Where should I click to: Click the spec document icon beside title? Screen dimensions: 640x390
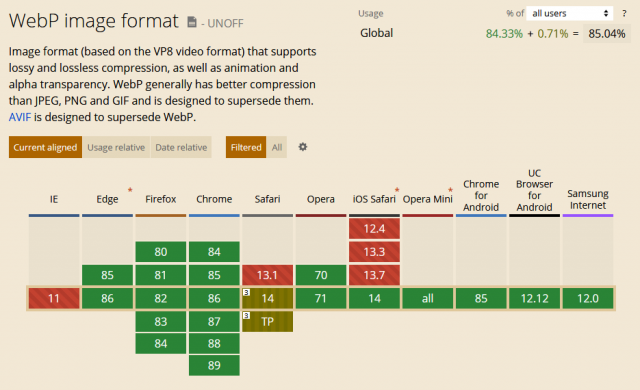pos(192,22)
